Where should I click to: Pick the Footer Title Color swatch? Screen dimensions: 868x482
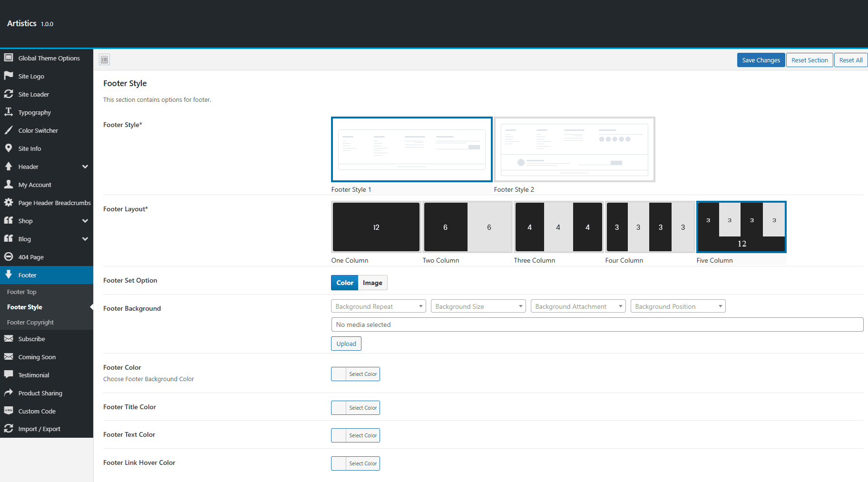(355, 408)
